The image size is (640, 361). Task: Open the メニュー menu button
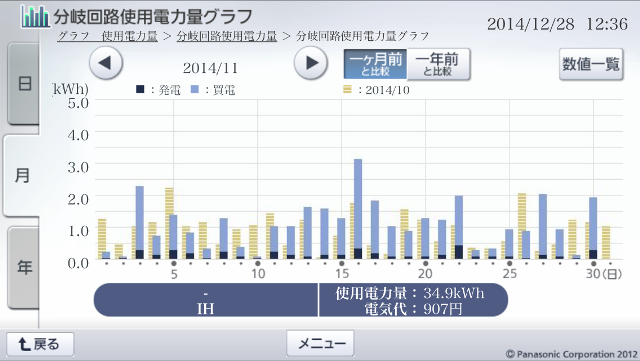(320, 343)
